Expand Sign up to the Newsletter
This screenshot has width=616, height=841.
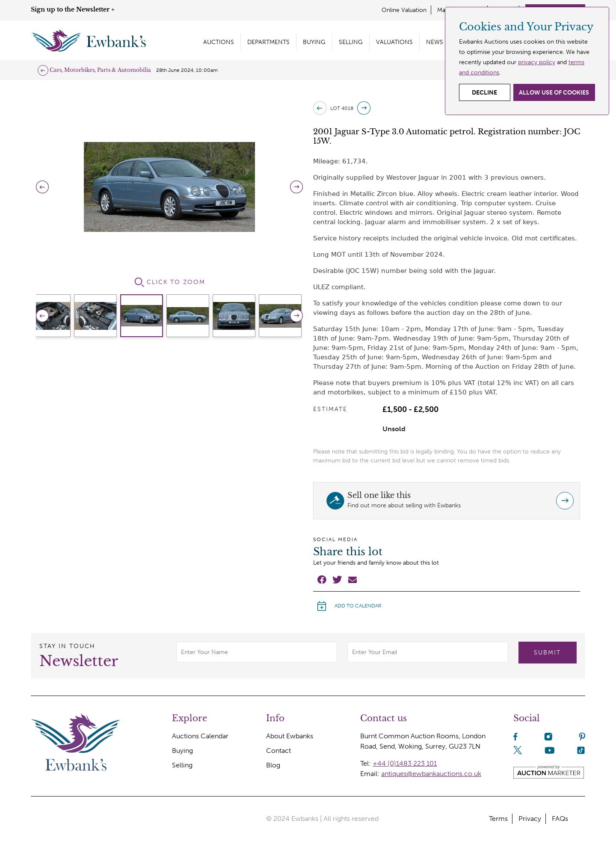click(73, 9)
